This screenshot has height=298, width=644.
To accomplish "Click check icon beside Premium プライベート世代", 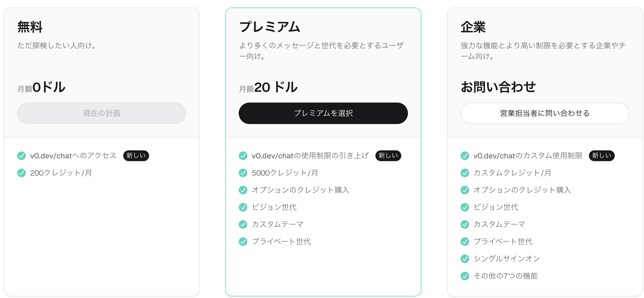I will [x=243, y=242].
